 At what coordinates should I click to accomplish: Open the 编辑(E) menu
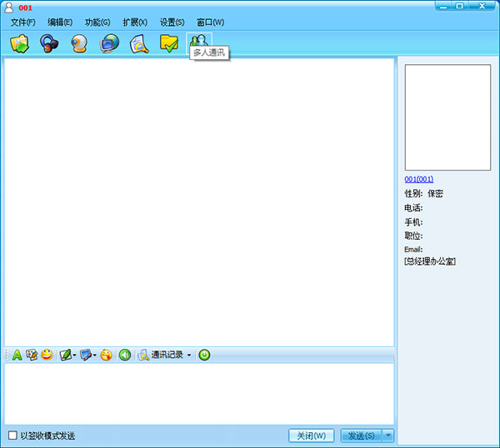tap(60, 22)
